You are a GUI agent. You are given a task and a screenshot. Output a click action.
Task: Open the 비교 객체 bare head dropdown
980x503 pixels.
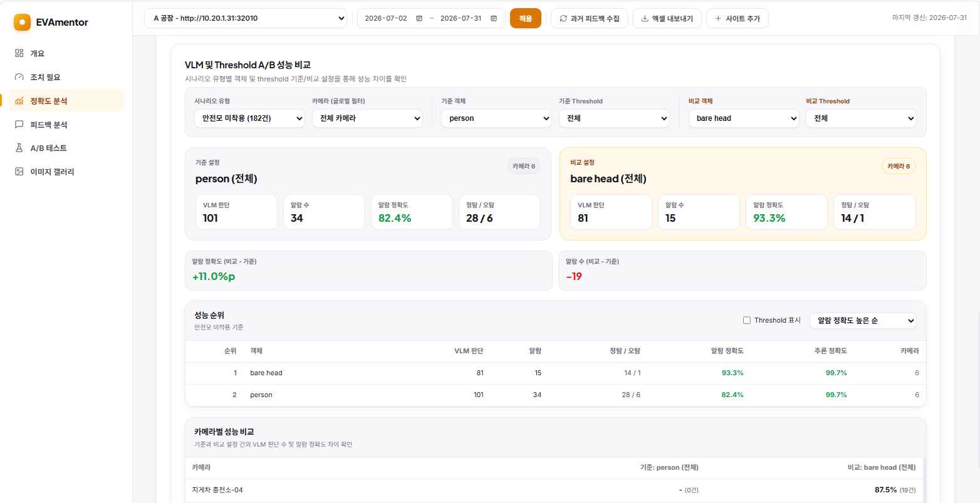pyautogui.click(x=744, y=118)
